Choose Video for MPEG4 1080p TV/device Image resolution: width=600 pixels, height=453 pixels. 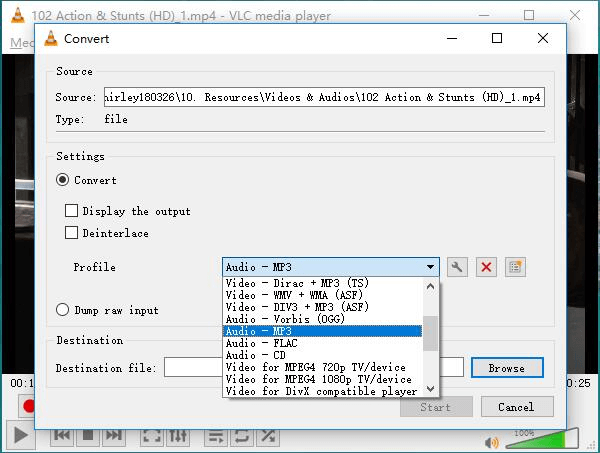tap(323, 379)
